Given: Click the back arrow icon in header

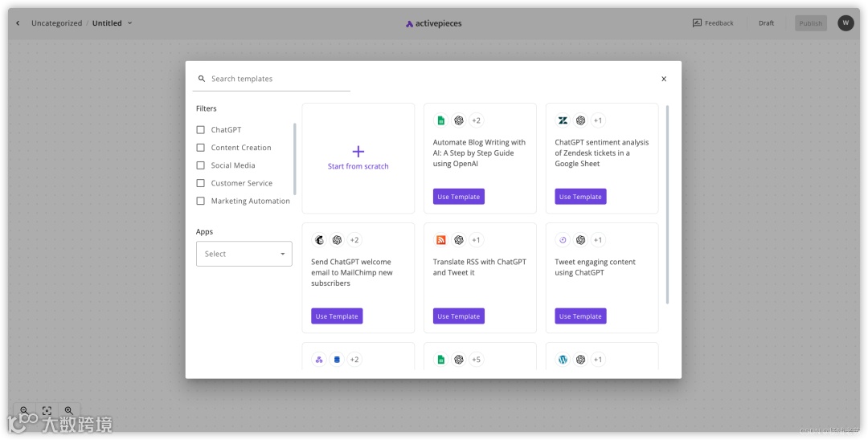Looking at the screenshot, I should click(x=18, y=23).
